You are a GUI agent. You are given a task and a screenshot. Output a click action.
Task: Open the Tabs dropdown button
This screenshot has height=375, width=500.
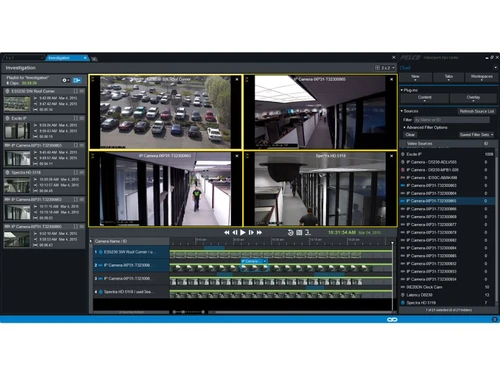point(449,77)
